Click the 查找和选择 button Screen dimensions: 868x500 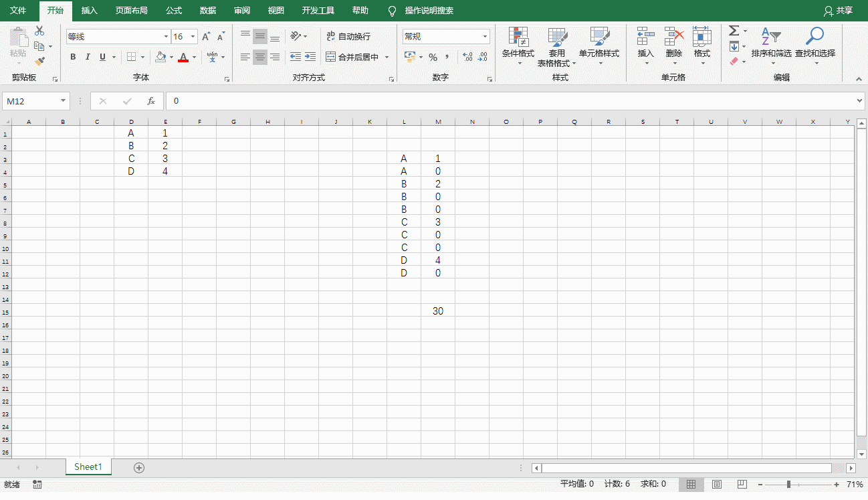click(815, 47)
